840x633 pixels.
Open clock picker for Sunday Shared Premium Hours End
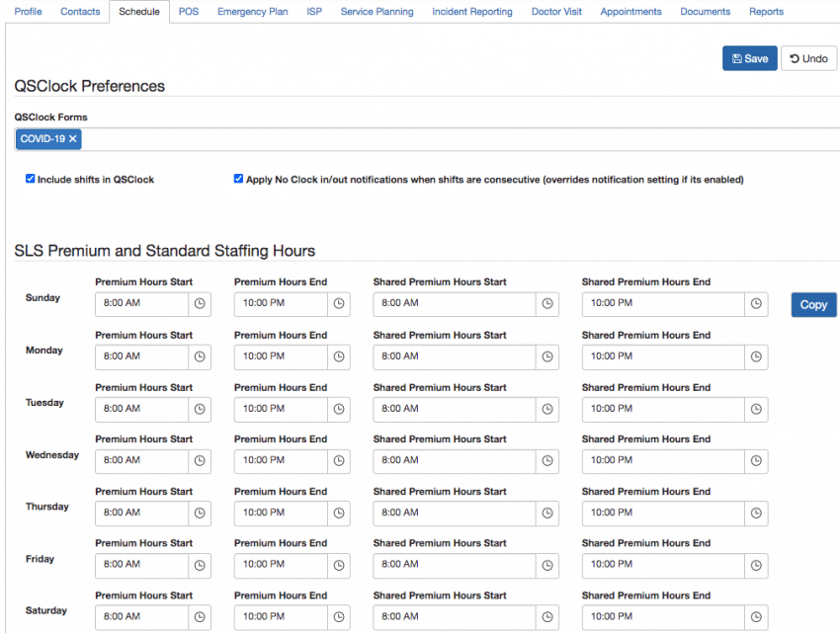756,304
